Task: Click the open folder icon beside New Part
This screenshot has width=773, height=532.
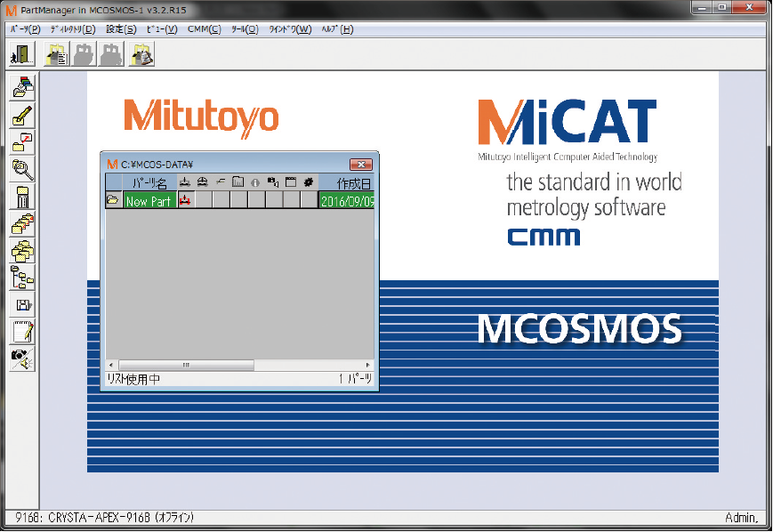Action: coord(113,200)
